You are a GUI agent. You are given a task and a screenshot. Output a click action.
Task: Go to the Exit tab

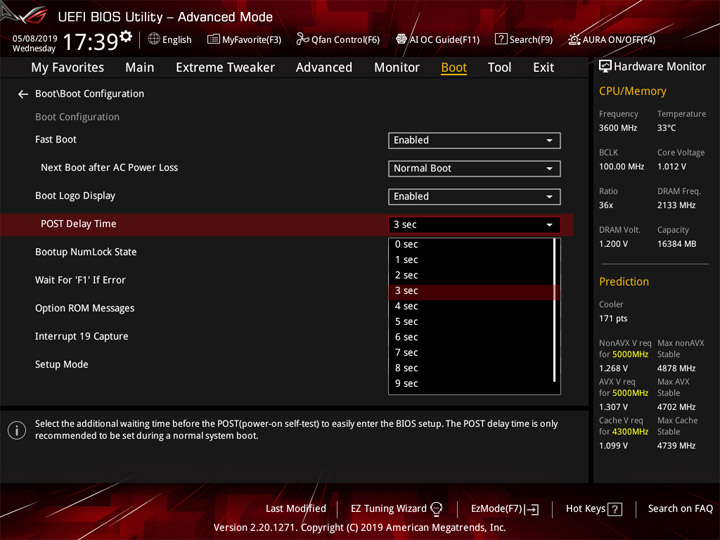pos(543,68)
